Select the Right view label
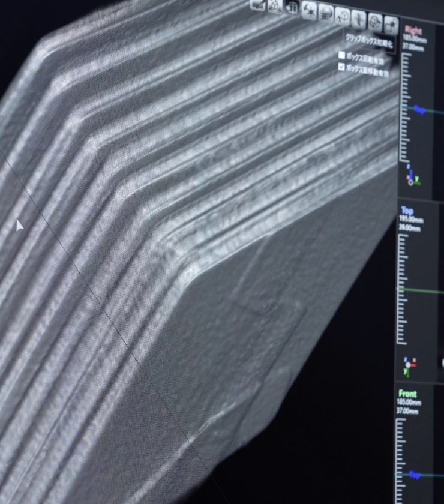This screenshot has width=444, height=504. pos(413,30)
